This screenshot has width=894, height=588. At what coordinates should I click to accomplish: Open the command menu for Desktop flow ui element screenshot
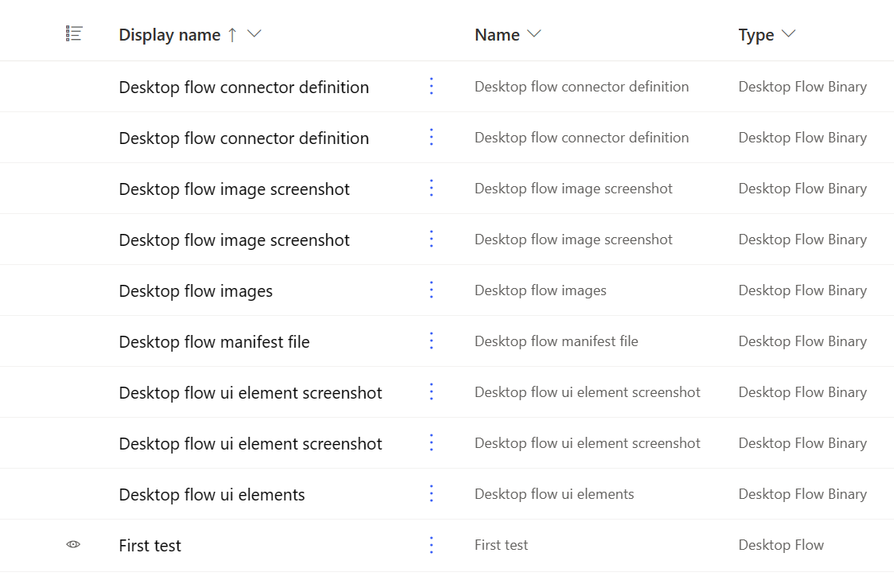point(431,391)
